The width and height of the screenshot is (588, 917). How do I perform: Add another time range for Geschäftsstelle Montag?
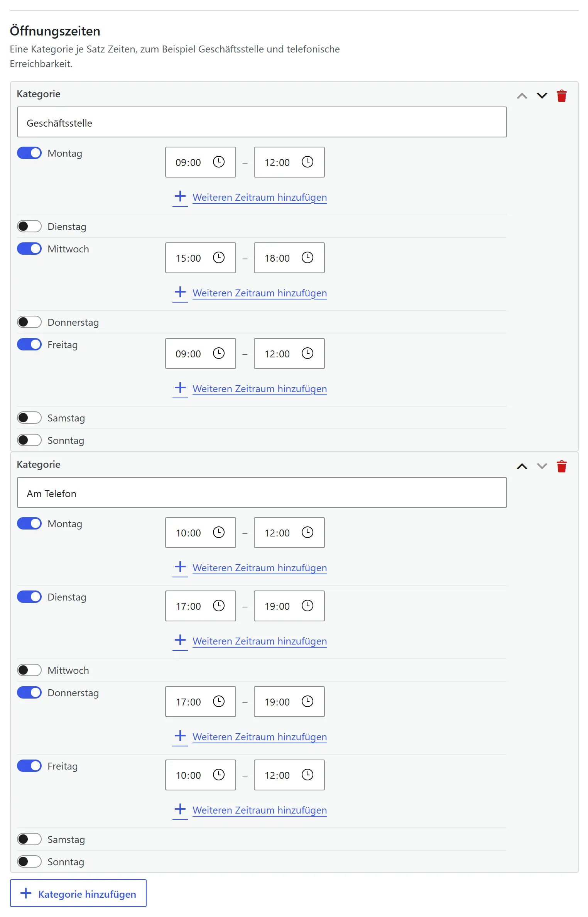250,197
